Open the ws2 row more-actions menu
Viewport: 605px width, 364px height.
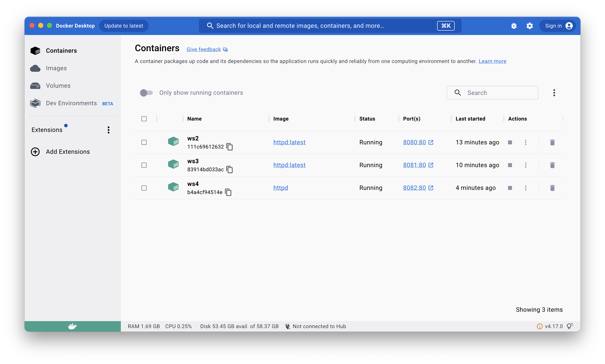526,142
